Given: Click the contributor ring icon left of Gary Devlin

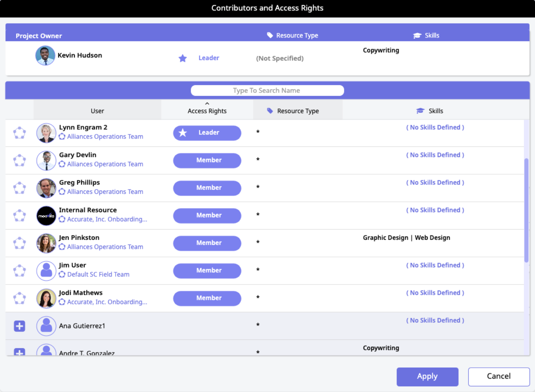Looking at the screenshot, I should (19, 160).
